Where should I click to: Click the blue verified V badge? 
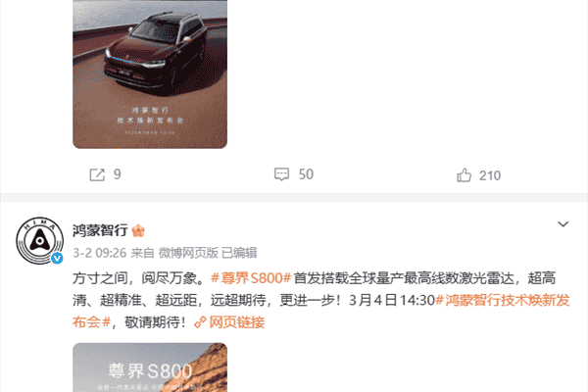pyautogui.click(x=57, y=258)
